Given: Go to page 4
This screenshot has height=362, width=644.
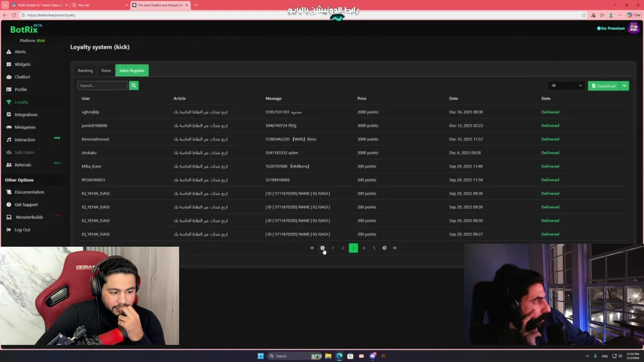Looking at the screenshot, I should click(x=364, y=248).
